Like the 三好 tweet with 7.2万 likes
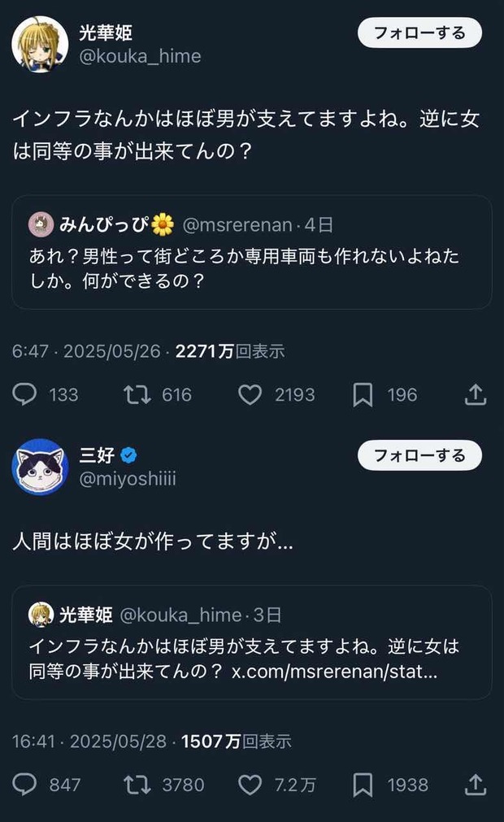Image resolution: width=504 pixels, height=822 pixels. (250, 784)
